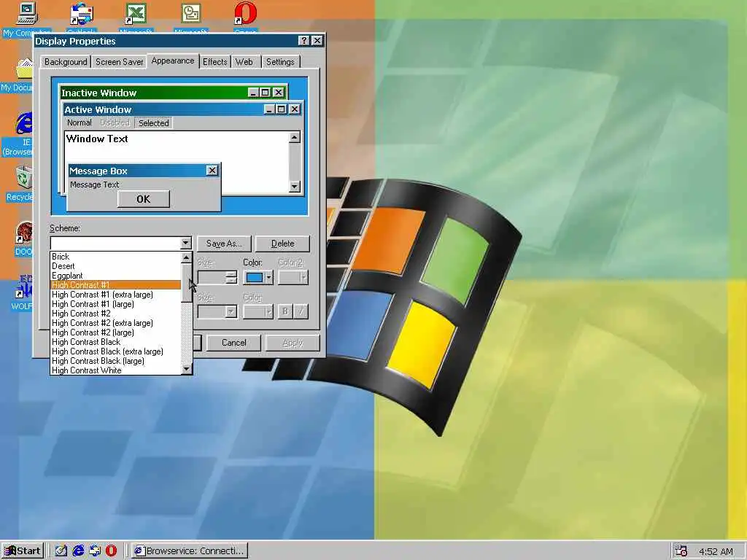Open the Web tab
The width and height of the screenshot is (747, 560).
(x=244, y=62)
